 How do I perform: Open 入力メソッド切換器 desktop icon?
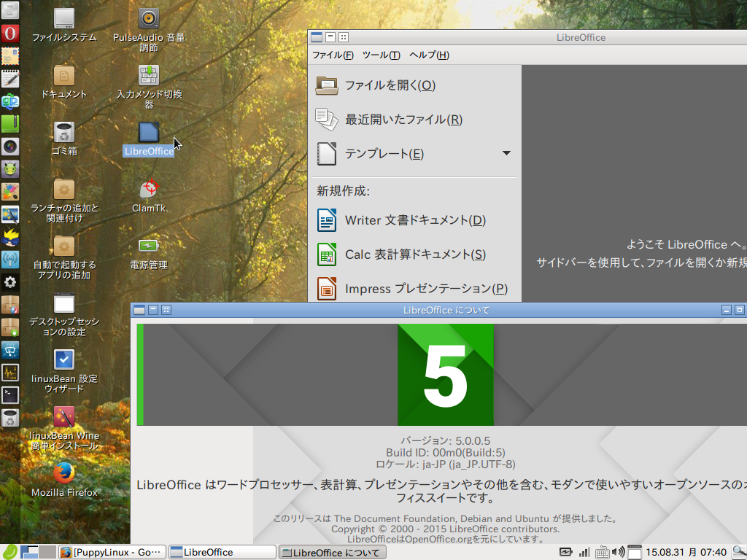(x=149, y=87)
